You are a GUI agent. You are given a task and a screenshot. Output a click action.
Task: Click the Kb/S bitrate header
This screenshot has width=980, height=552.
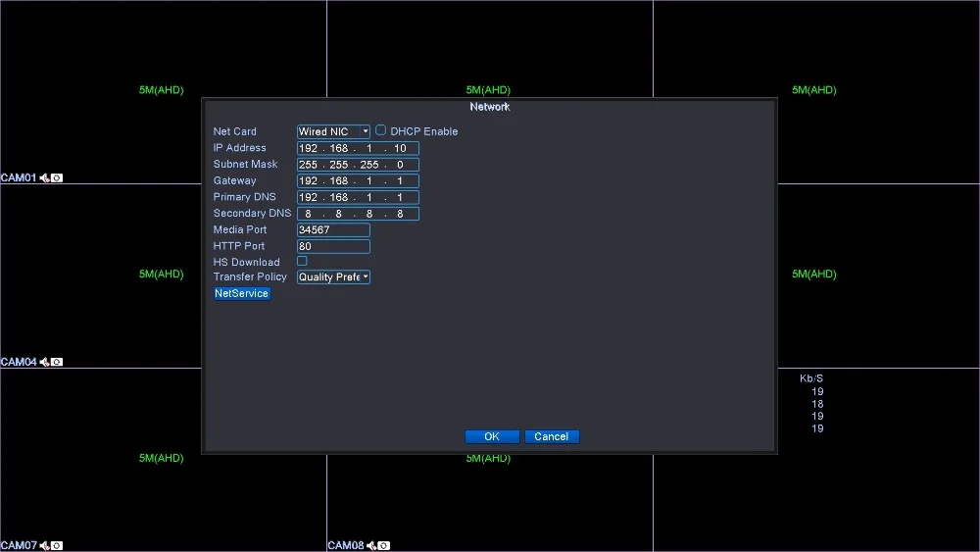coord(811,378)
